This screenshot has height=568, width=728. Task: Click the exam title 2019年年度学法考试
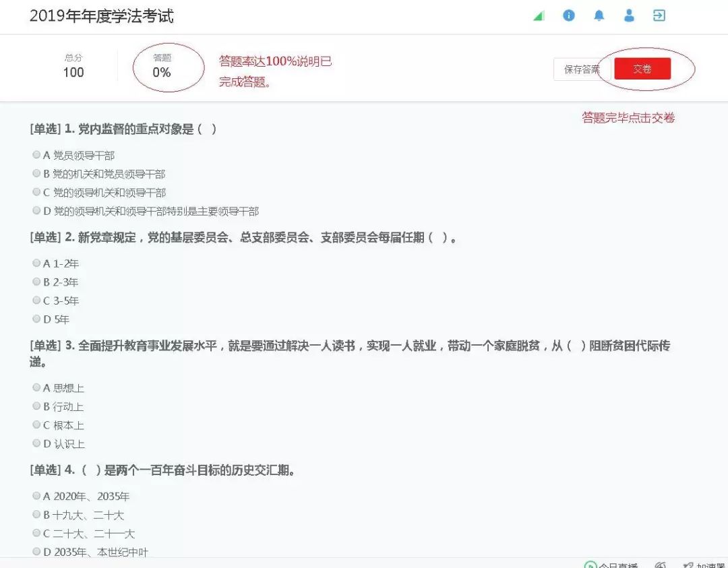(102, 15)
